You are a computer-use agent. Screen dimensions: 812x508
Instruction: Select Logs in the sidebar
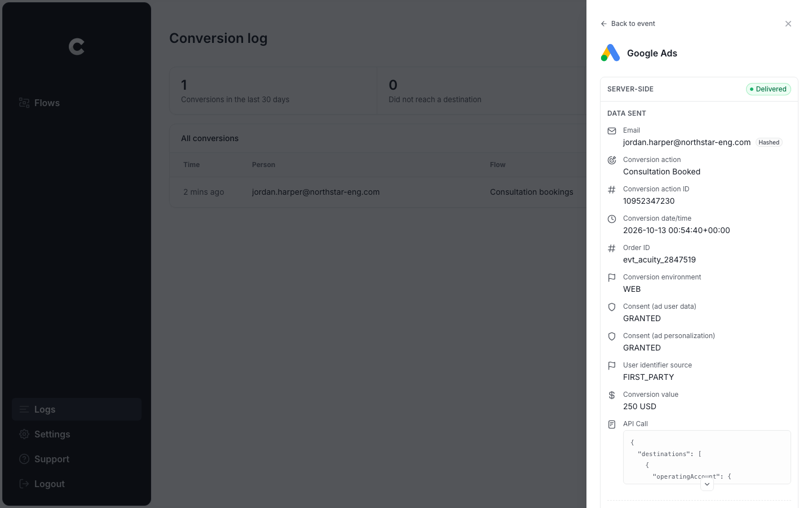[x=77, y=409]
